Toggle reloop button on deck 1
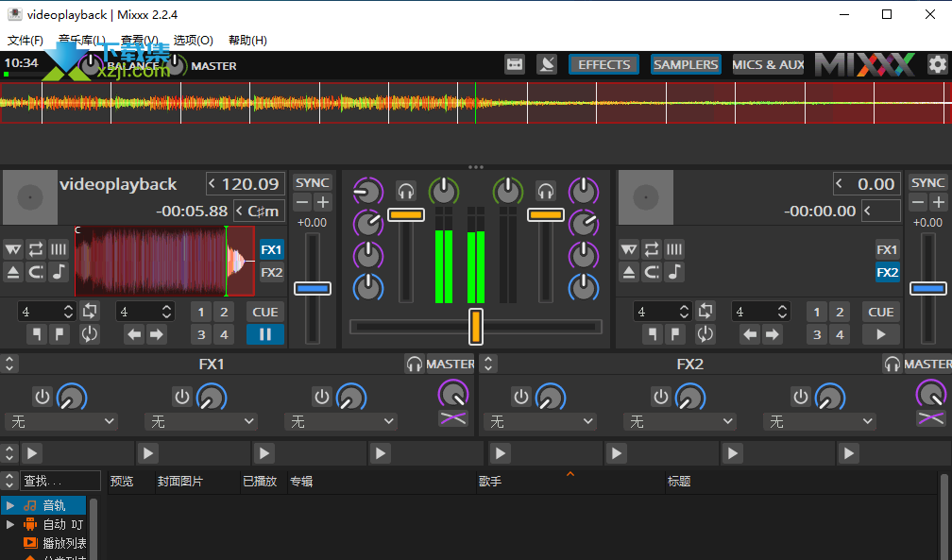Viewport: 952px width, 560px height. coord(89,334)
